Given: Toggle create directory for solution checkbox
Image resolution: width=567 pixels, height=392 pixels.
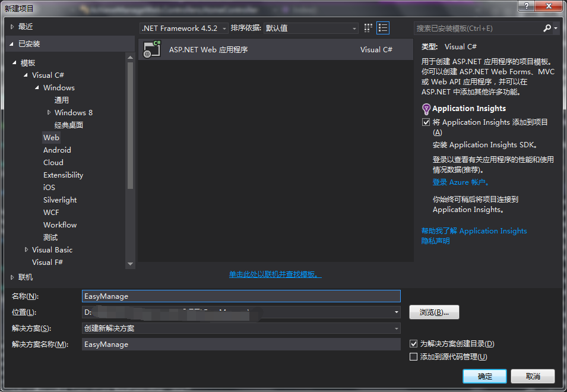Looking at the screenshot, I should point(413,343).
